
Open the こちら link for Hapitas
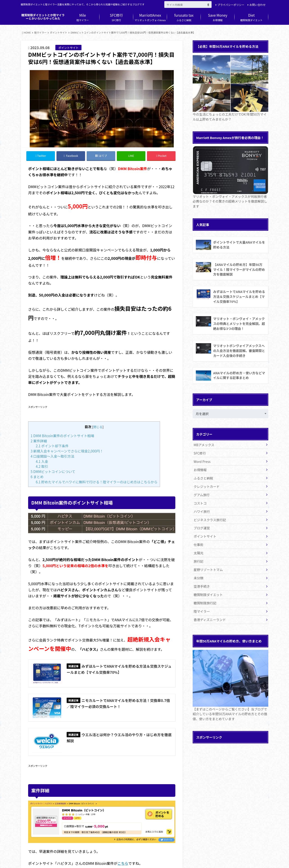(x=122, y=863)
